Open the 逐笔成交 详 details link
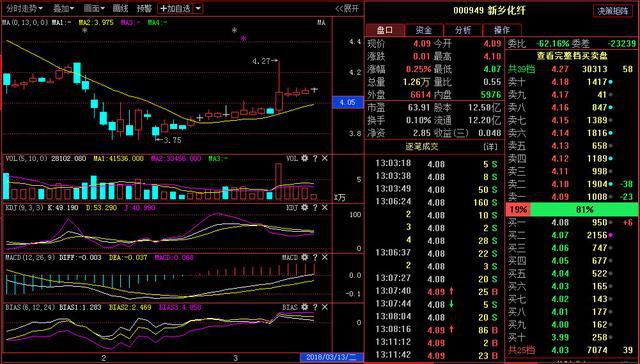 (x=490, y=146)
